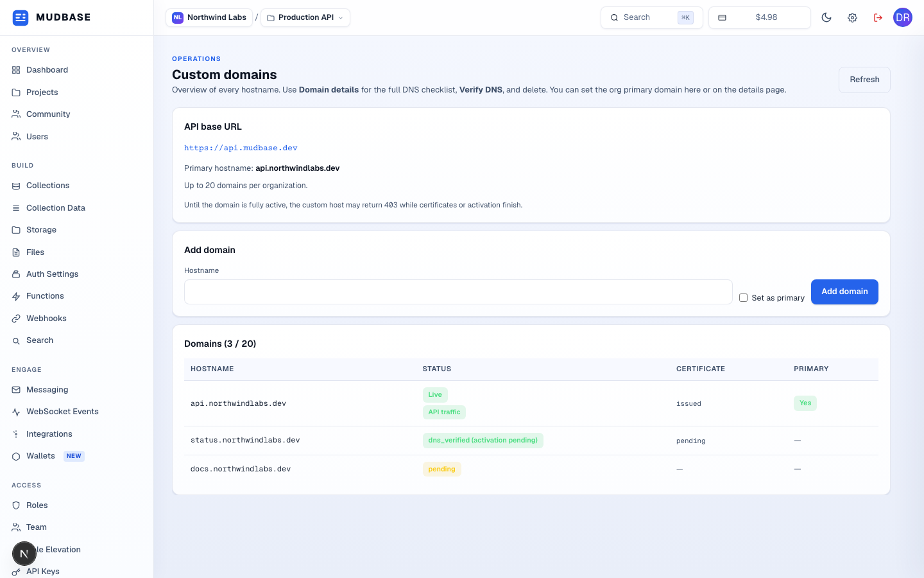Image resolution: width=924 pixels, height=578 pixels.
Task: Open the Dashboard menu item
Action: click(77, 70)
